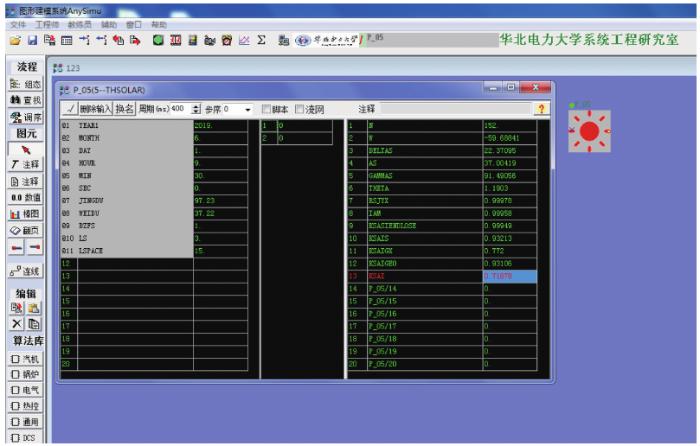700x446 pixels.
Task: Toggle the 脚本 checkbox
Action: pyautogui.click(x=267, y=109)
